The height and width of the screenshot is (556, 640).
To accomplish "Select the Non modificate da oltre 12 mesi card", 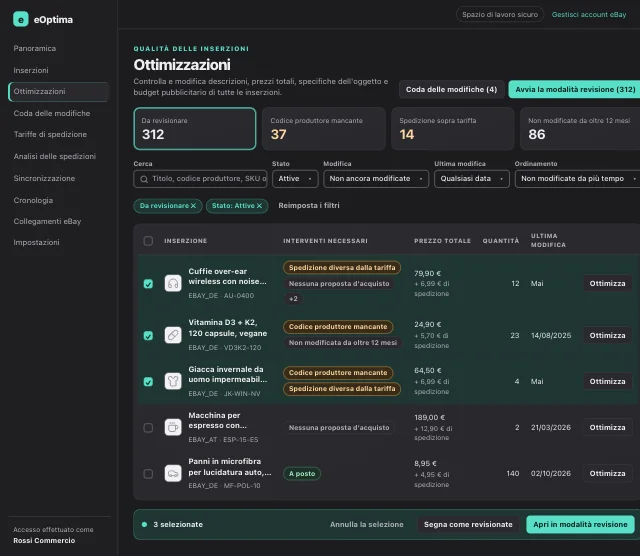I will coord(580,129).
